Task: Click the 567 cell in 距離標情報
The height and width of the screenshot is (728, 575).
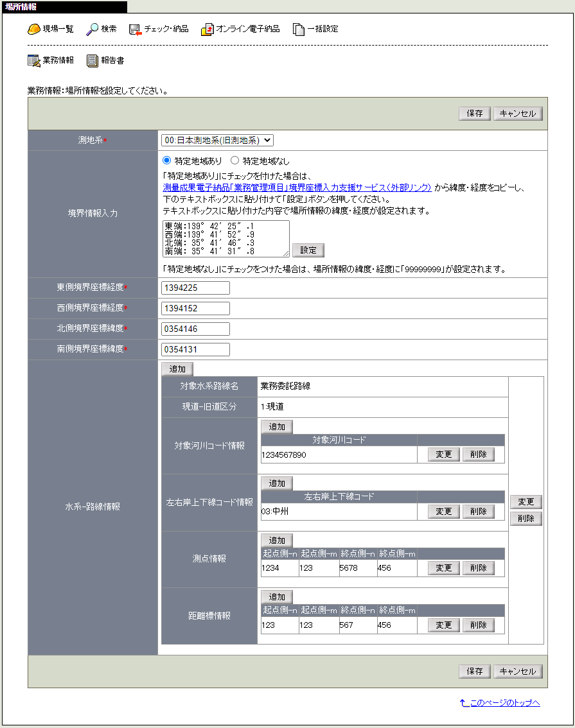Action: [x=358, y=625]
